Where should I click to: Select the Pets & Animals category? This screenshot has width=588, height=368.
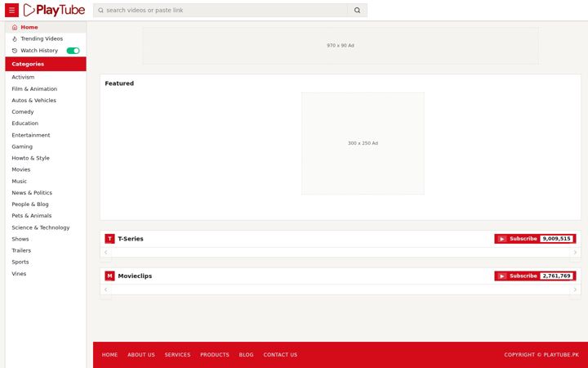pos(32,216)
